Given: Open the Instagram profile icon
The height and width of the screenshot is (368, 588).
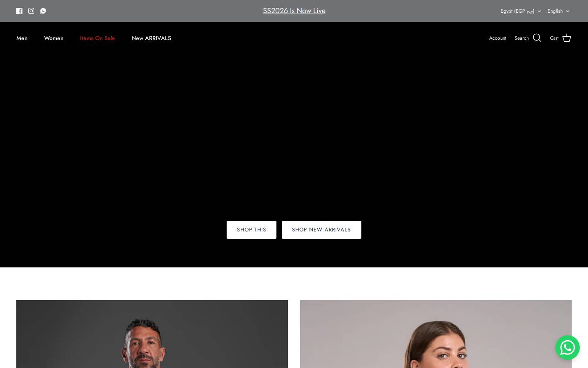Looking at the screenshot, I should (31, 11).
